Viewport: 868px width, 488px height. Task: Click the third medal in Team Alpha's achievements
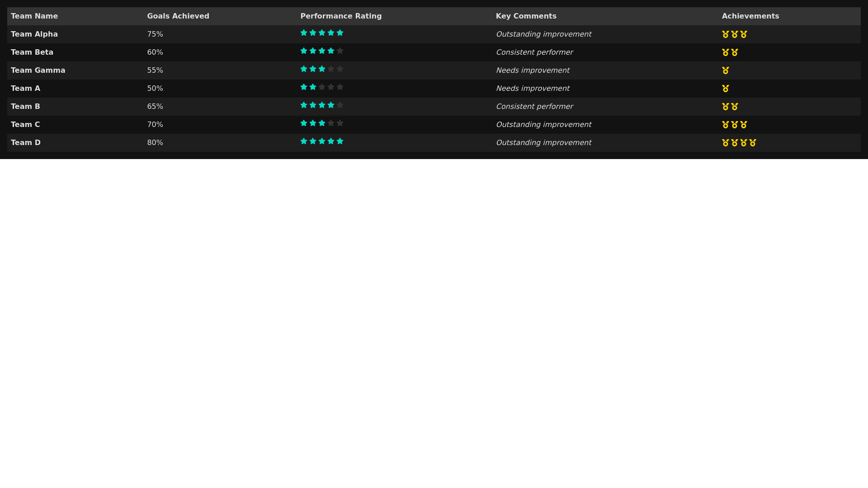(x=744, y=34)
